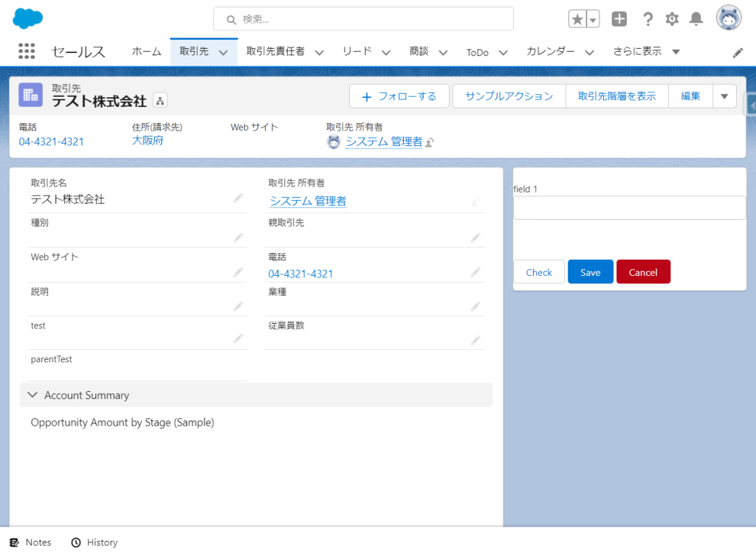This screenshot has width=756, height=557.
Task: Edit the 説明 field with its pencil
Action: click(238, 306)
